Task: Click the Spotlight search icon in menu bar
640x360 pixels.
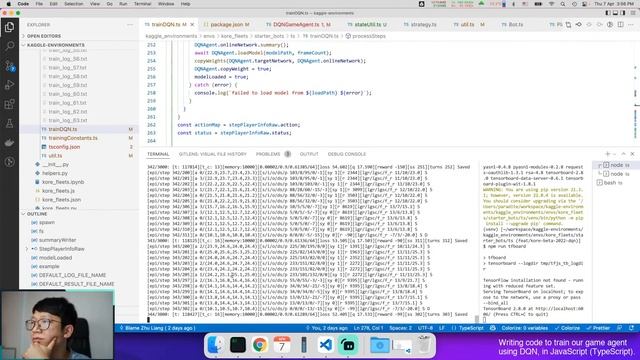Action: click(563, 4)
